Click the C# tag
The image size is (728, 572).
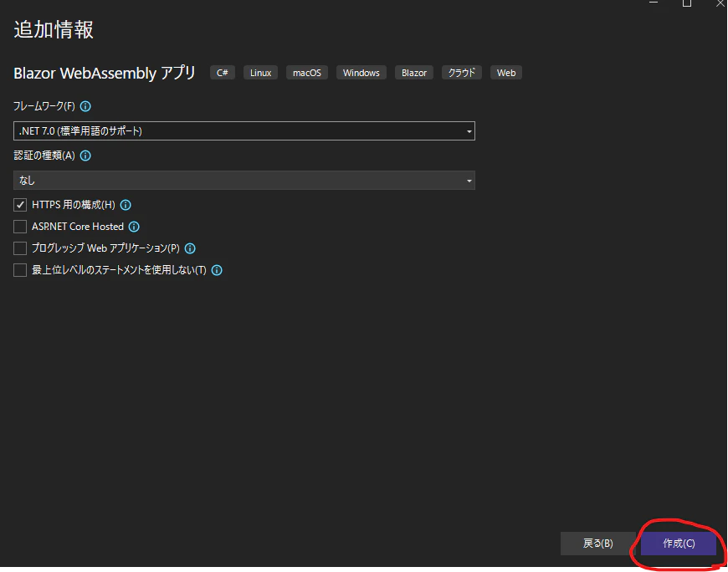click(x=223, y=73)
